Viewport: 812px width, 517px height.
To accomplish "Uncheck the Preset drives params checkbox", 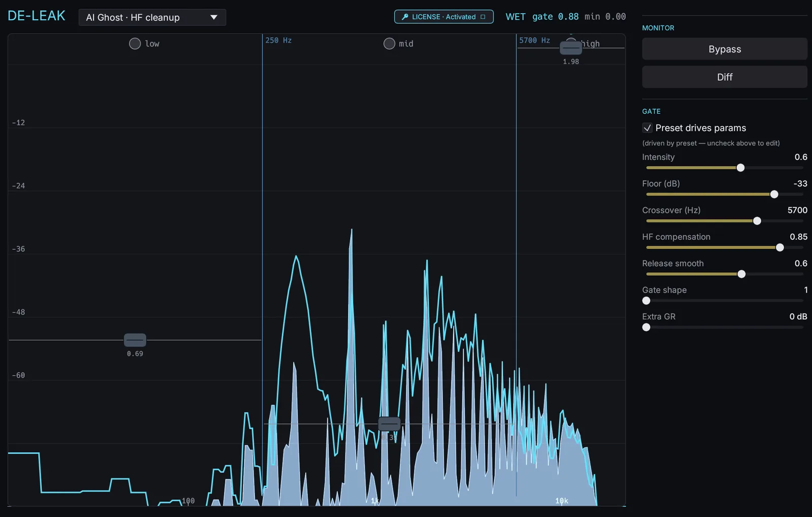I will tap(647, 128).
